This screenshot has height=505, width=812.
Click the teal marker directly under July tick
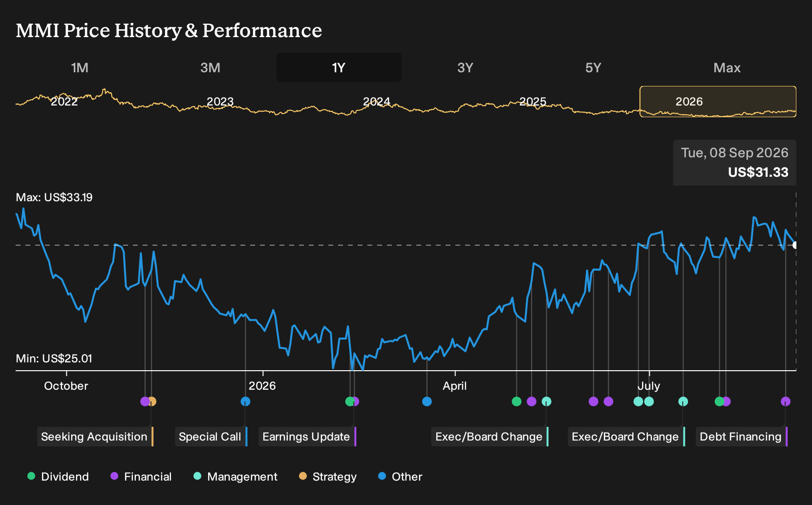(649, 401)
